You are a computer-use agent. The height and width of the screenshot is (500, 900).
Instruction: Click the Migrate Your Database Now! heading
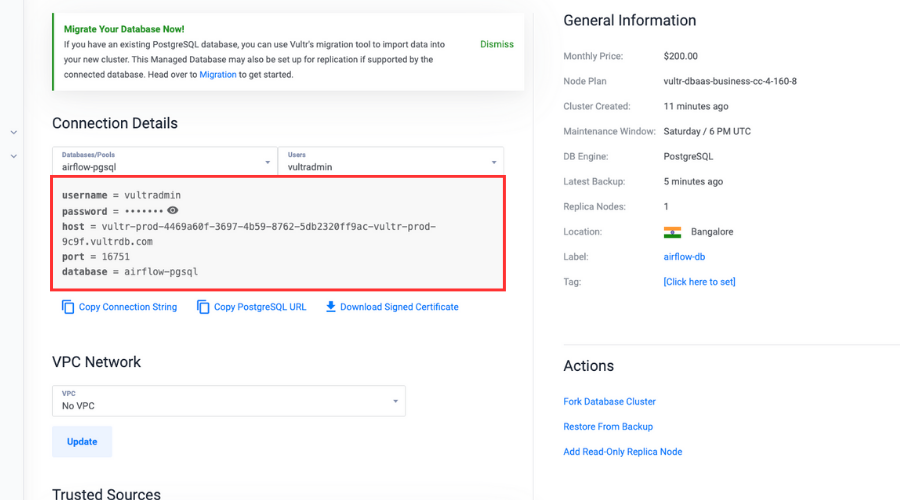coord(124,29)
